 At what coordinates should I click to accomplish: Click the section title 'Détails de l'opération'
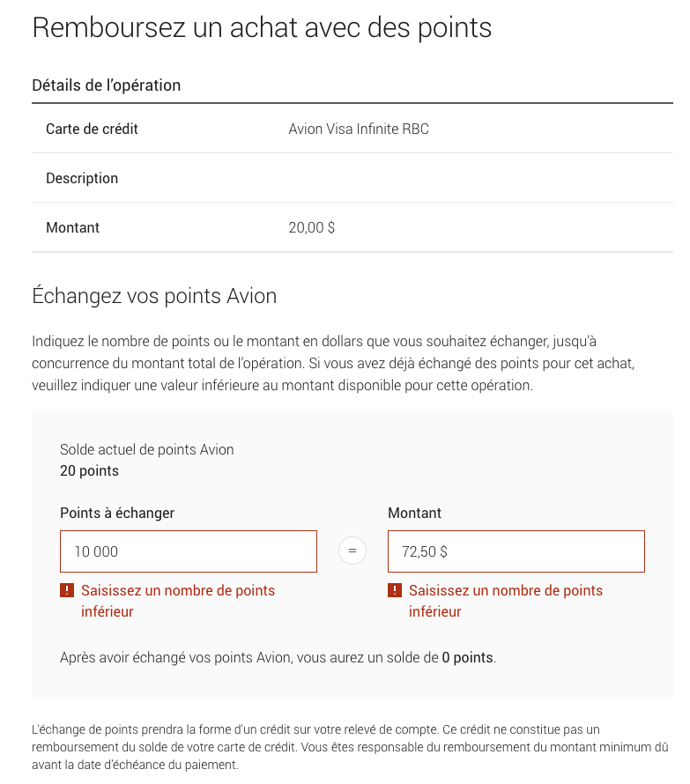point(106,85)
